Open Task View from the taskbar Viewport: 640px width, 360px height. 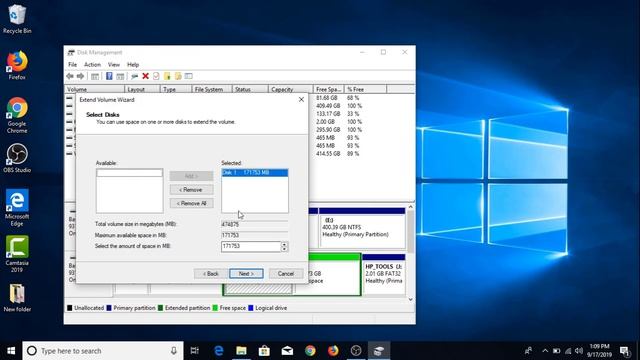tap(195, 351)
